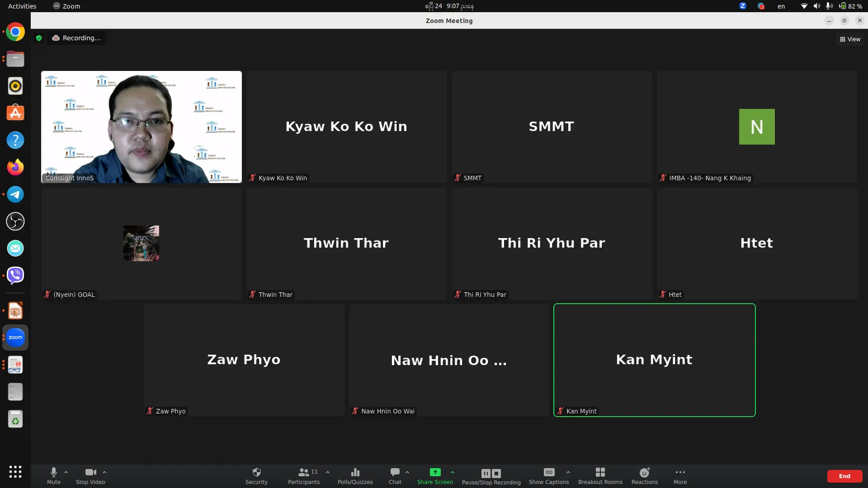The image size is (868, 488).
Task: Open the Chat panel
Action: [x=395, y=476]
